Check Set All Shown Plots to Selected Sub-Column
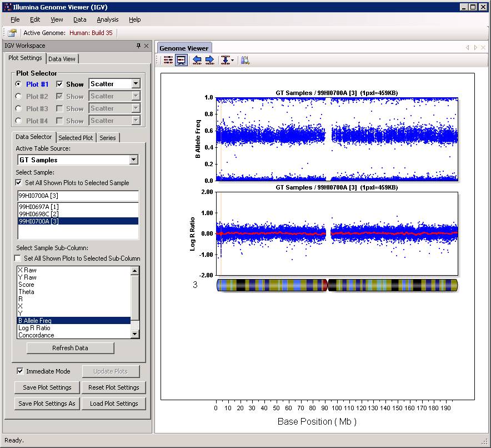The height and width of the screenshot is (448, 491). 18,258
